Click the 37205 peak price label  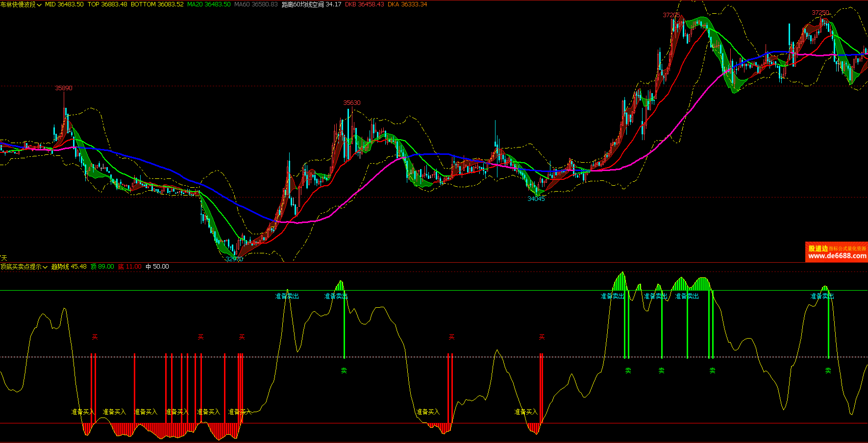tap(671, 15)
